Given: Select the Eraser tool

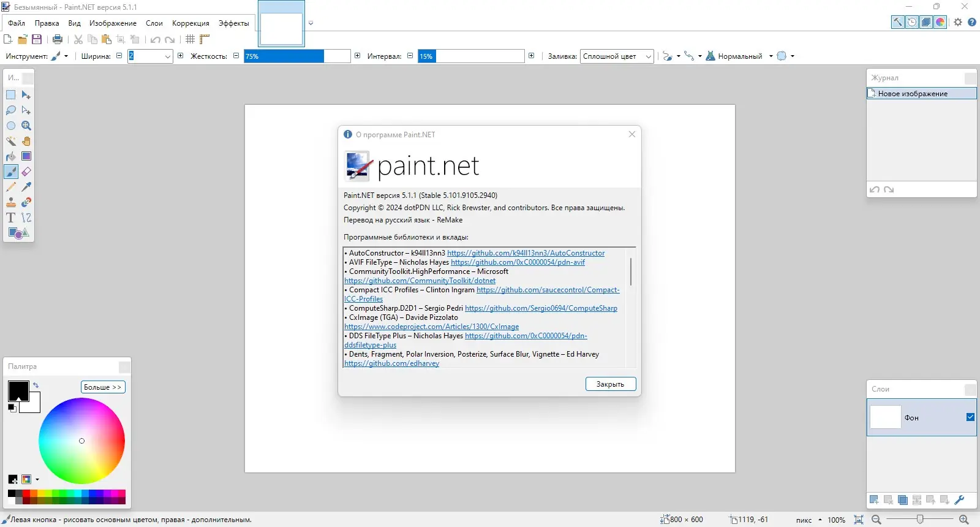Looking at the screenshot, I should coord(26,172).
